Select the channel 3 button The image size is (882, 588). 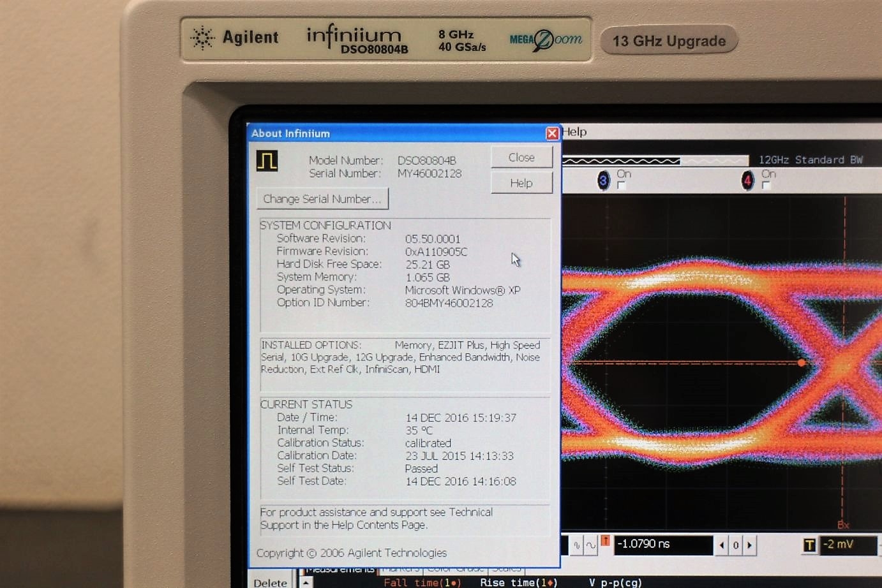pyautogui.click(x=603, y=180)
